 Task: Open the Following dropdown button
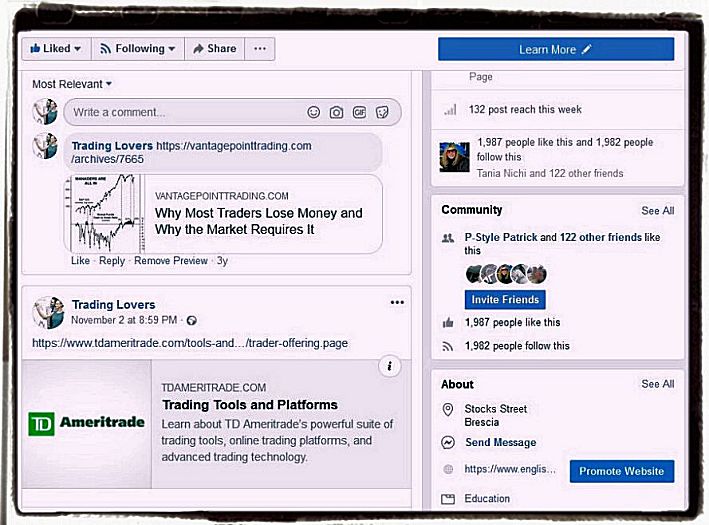tap(138, 48)
